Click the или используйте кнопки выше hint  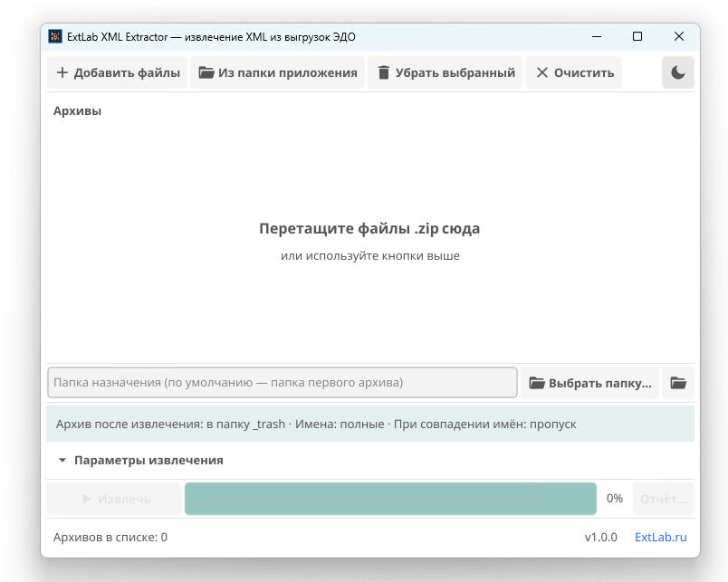coord(370,256)
